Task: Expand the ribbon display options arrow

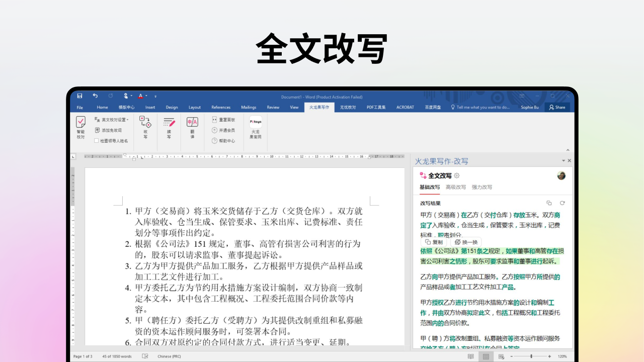Action: coord(522,96)
